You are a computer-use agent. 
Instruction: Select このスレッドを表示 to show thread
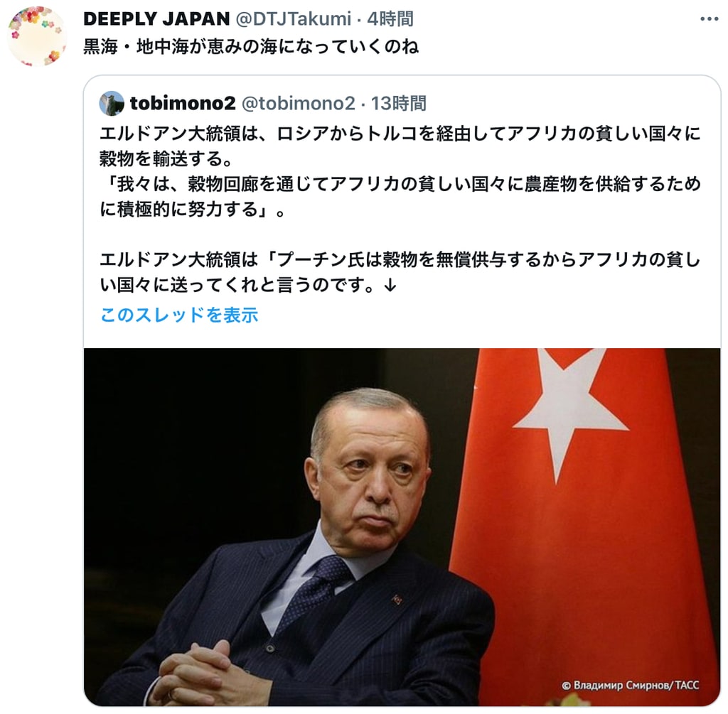click(179, 315)
